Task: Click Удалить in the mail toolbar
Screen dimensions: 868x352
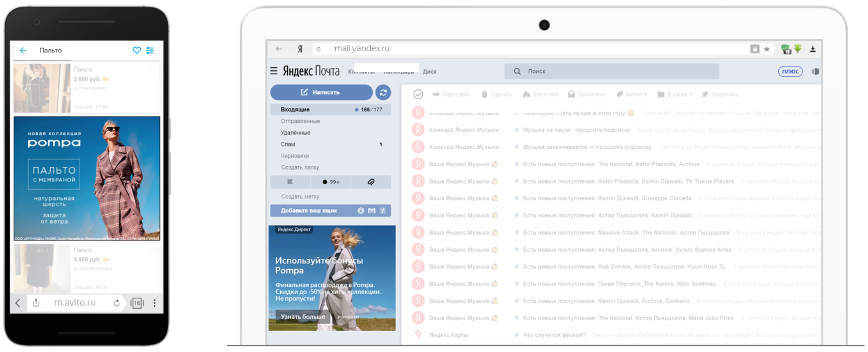Action: [x=496, y=94]
